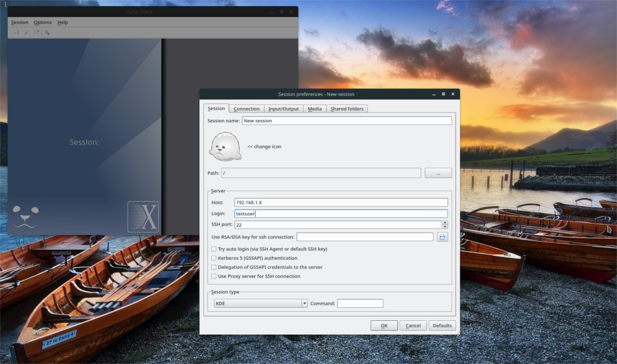The image size is (617, 364).
Task: Click the "Use RSA/DSA key for ssh connection:" label
Action: click(253, 237)
